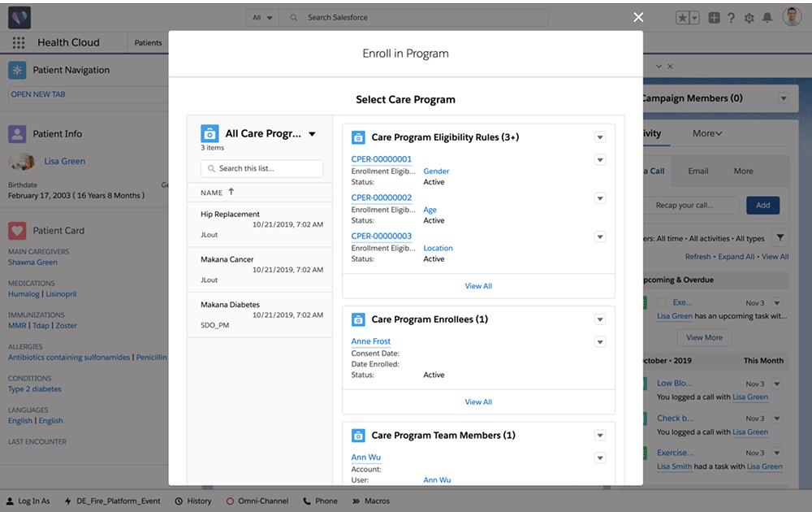Image resolution: width=812 pixels, height=512 pixels.
Task: Click the Patient Card heart icon
Action: tap(17, 231)
